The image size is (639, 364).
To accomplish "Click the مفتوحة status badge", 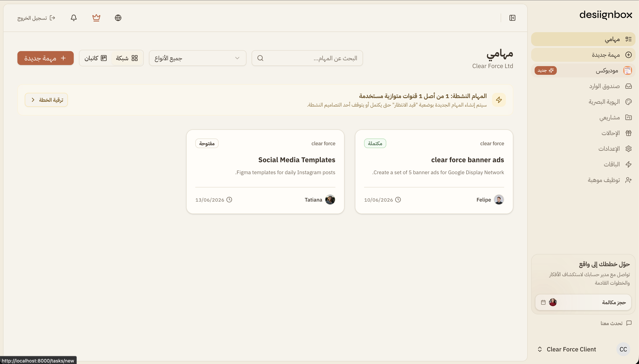I will tap(207, 143).
